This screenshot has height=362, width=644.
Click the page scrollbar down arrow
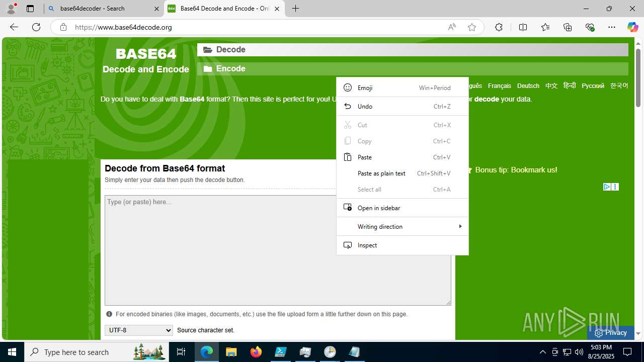[638, 333]
